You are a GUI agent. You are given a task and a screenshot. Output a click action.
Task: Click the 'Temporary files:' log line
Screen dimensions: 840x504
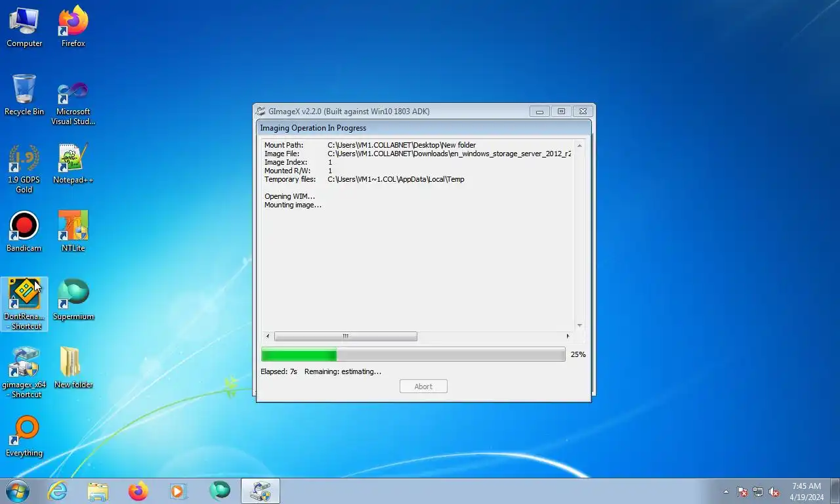[x=364, y=179]
